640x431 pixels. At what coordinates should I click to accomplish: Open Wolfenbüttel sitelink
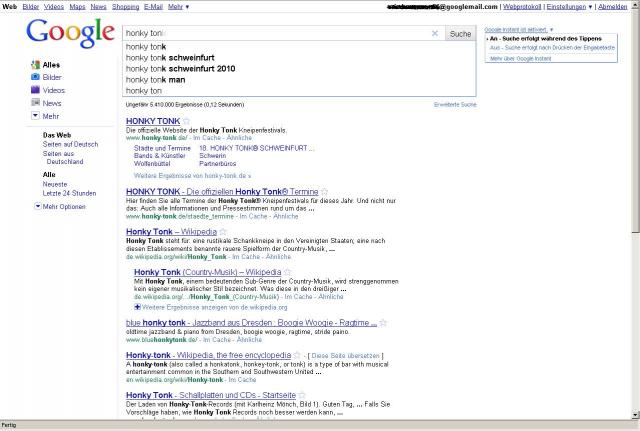152,163
